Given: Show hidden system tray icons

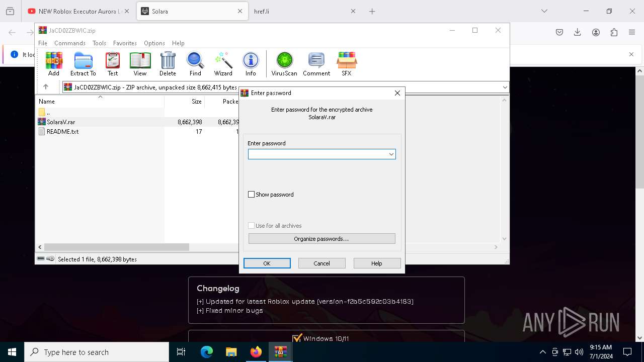Looking at the screenshot, I should (x=542, y=352).
